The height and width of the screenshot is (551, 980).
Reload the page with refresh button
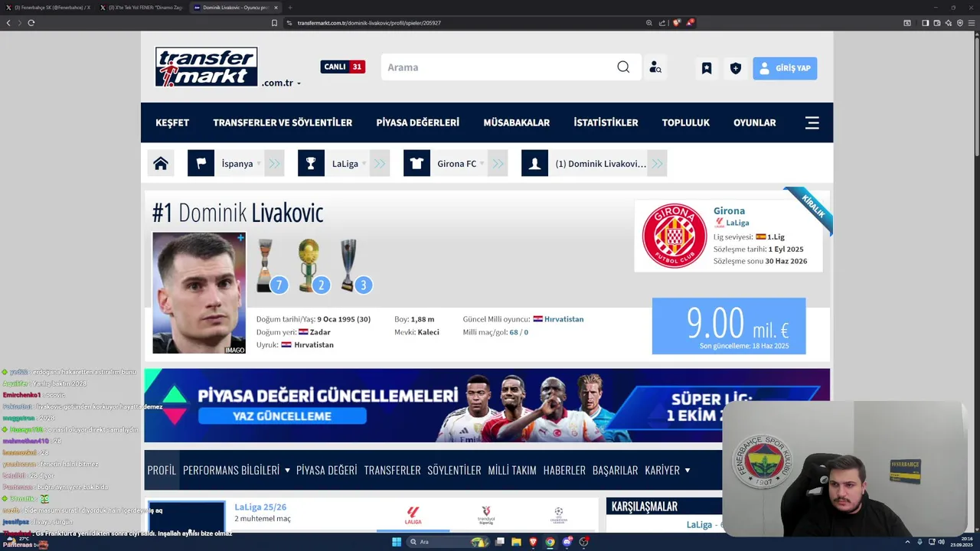coord(31,23)
